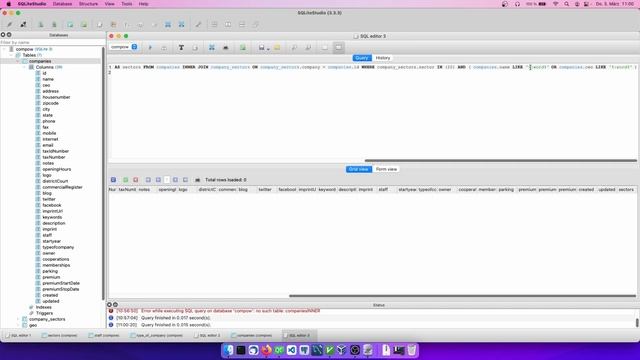
Task: Switch to companies (compow) bottom tab
Action: [251, 336]
